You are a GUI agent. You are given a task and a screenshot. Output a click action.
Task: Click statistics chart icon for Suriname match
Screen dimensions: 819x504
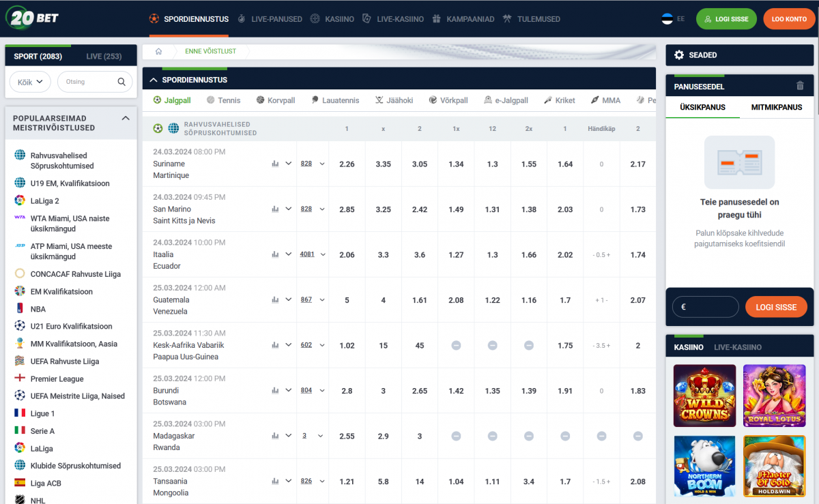pyautogui.click(x=276, y=164)
